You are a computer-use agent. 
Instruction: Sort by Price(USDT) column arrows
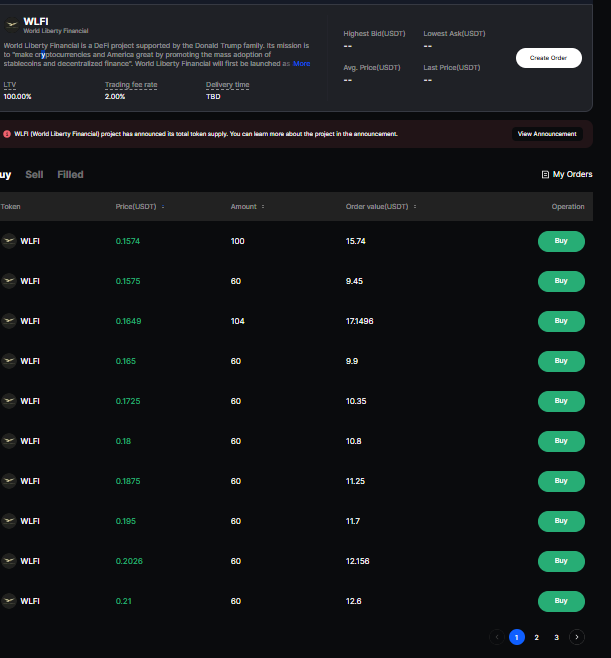163,206
